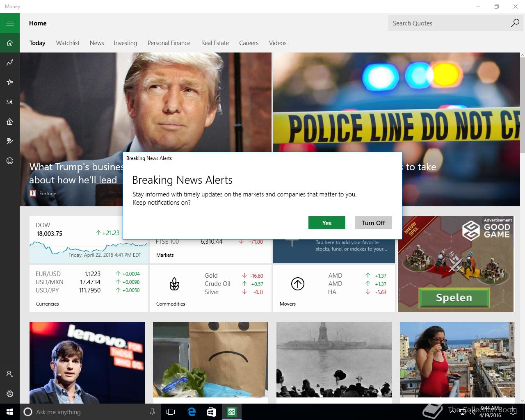Click the FTSE 100 market row
This screenshot has width=525, height=420.
[210, 242]
